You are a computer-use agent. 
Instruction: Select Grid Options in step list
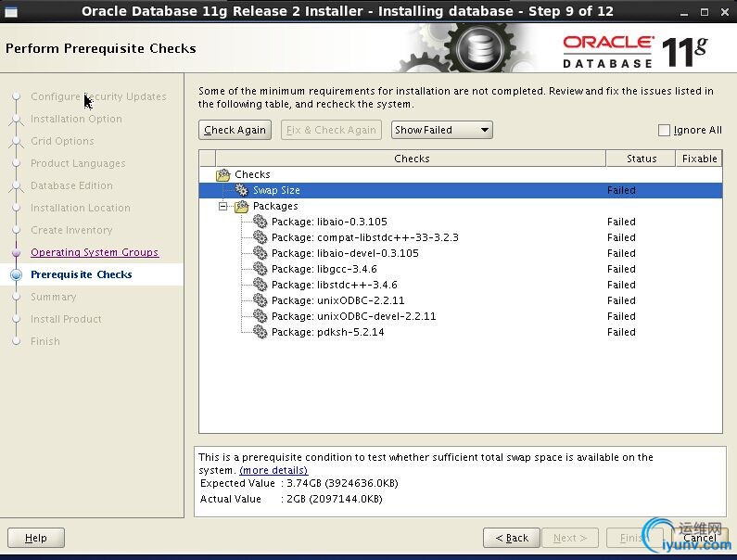(x=62, y=141)
